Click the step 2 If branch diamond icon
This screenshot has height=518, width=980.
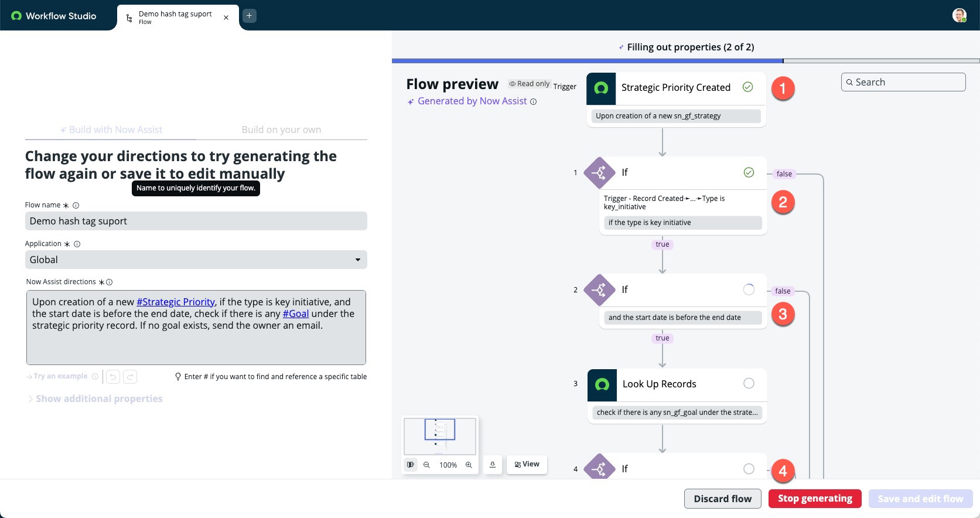click(599, 289)
